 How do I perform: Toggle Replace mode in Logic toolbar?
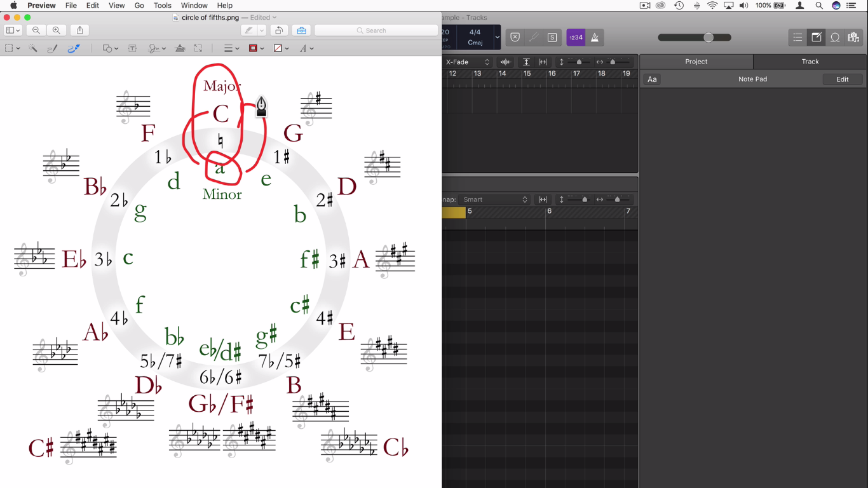[515, 37]
